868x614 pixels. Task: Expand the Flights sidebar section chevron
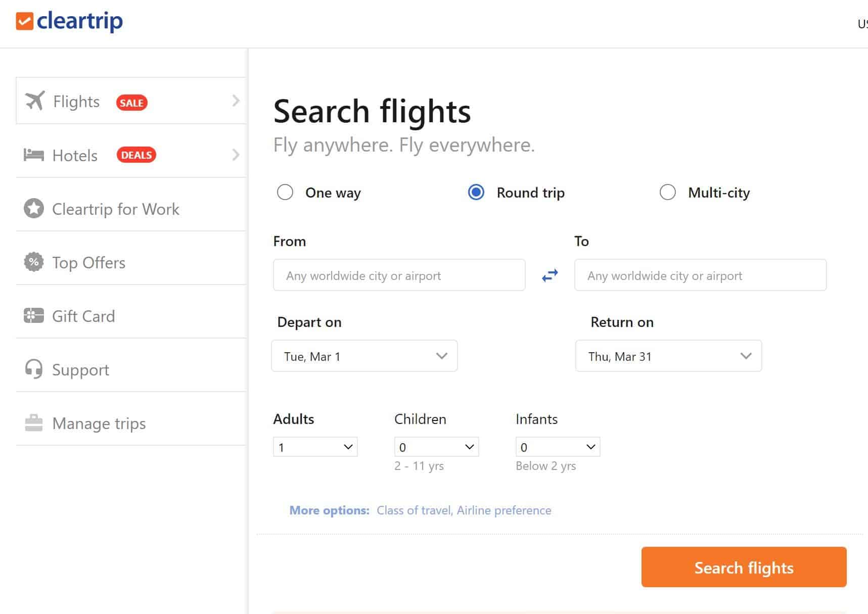236,101
